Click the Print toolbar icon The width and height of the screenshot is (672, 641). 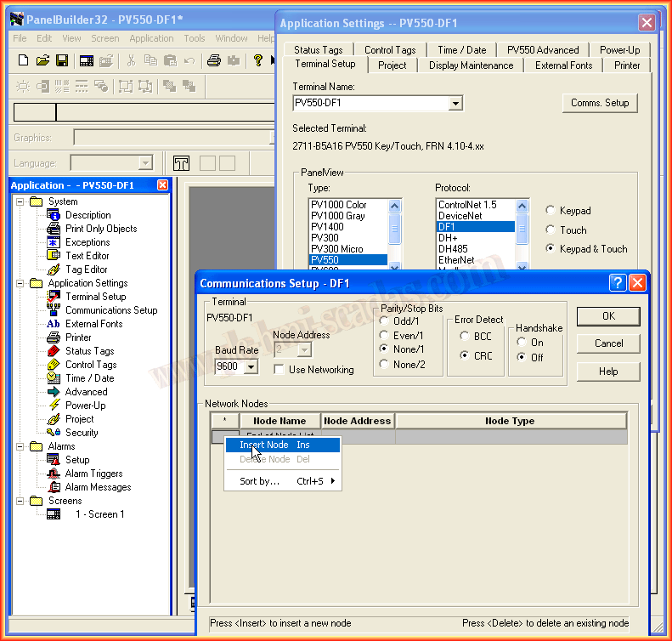pyautogui.click(x=214, y=60)
